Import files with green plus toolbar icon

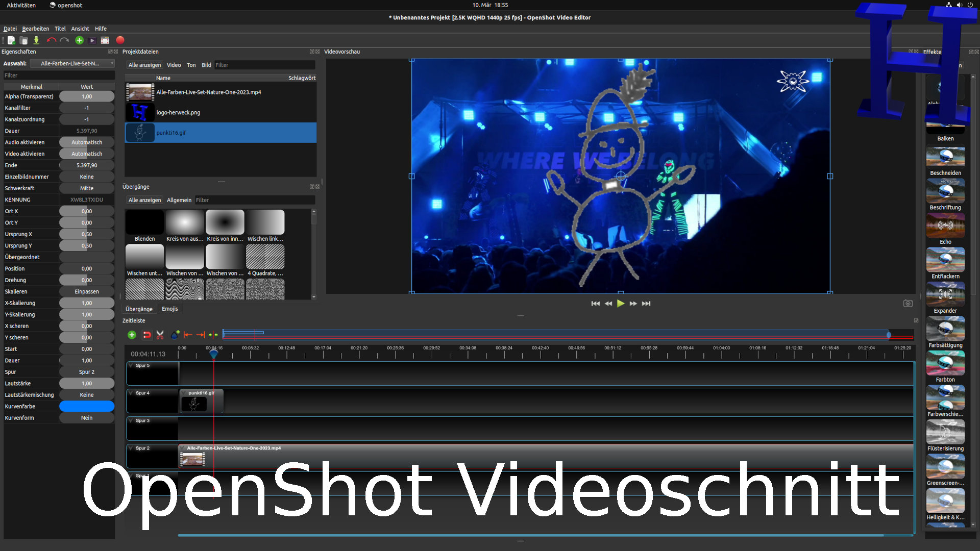[79, 40]
